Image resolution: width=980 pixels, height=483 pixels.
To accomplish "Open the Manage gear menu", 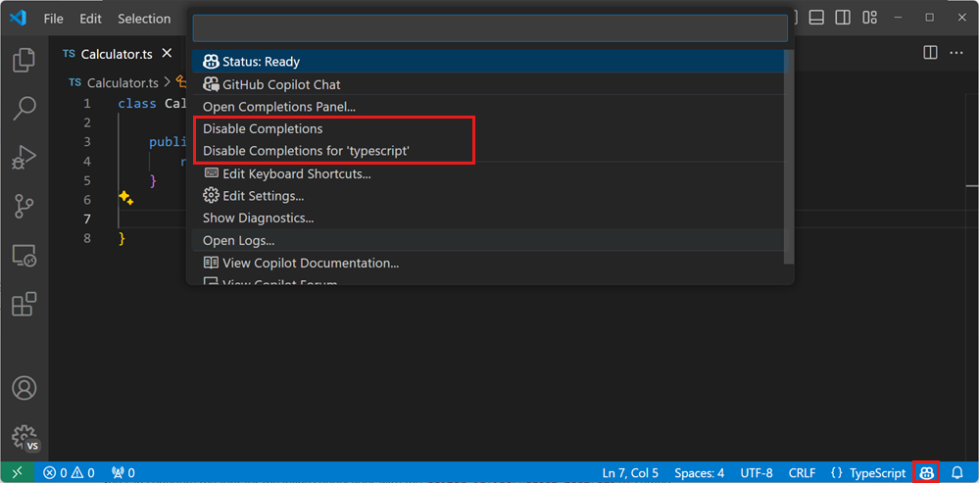I will tap(24, 436).
